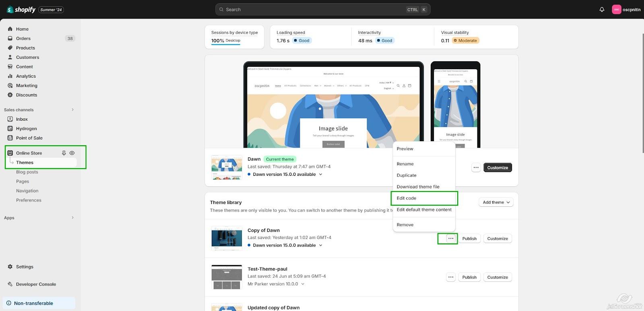Open the Analytics sidebar icon
Screen dimensions: 644x311
(x=10, y=76)
